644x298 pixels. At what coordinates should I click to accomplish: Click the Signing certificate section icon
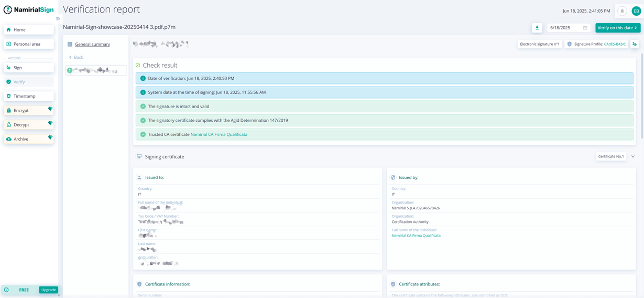(139, 156)
